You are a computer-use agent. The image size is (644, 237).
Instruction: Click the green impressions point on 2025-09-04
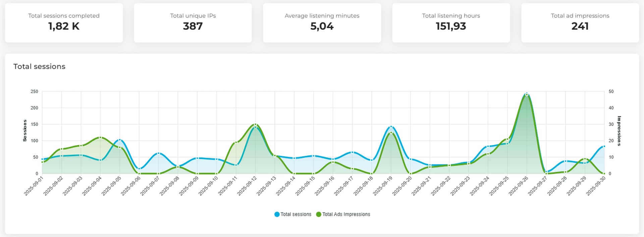tap(100, 138)
